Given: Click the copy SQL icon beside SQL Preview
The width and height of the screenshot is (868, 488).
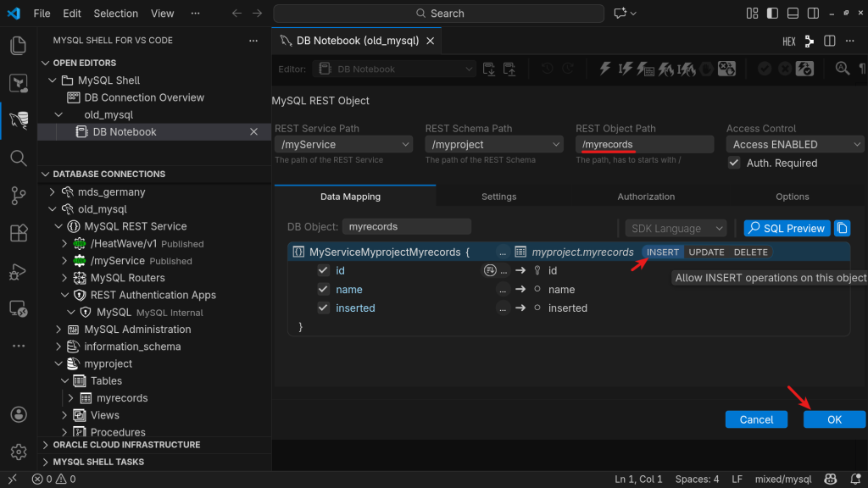Looking at the screenshot, I should tap(842, 228).
